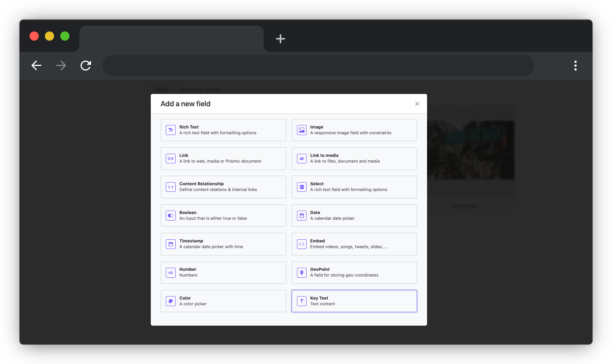Viewport: 612px width, 364px height.
Task: Click the Boolean toggle field icon
Action: (x=171, y=216)
